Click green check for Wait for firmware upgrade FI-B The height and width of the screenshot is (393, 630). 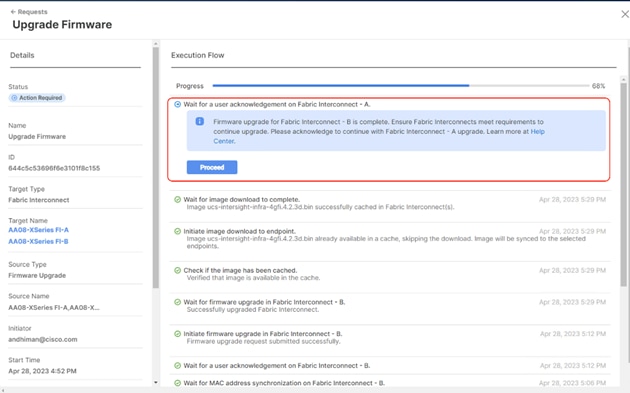(x=178, y=302)
